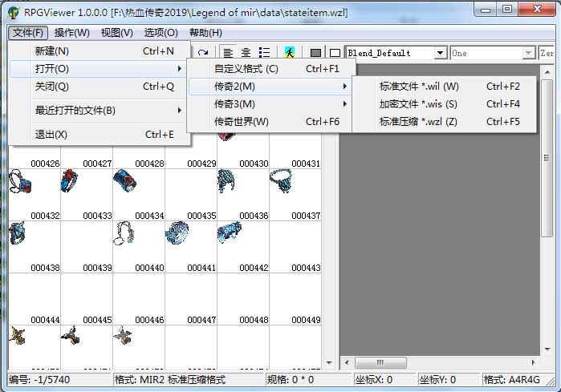Switch to list view toolbar icon

tap(264, 53)
